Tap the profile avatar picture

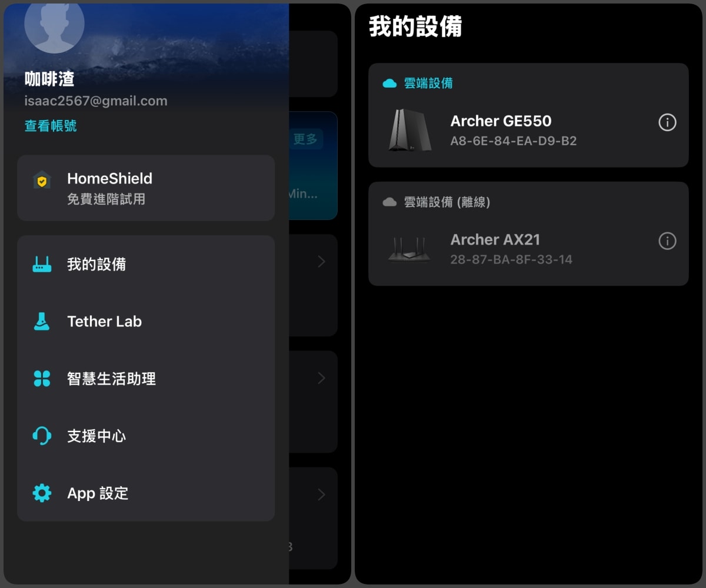click(54, 24)
